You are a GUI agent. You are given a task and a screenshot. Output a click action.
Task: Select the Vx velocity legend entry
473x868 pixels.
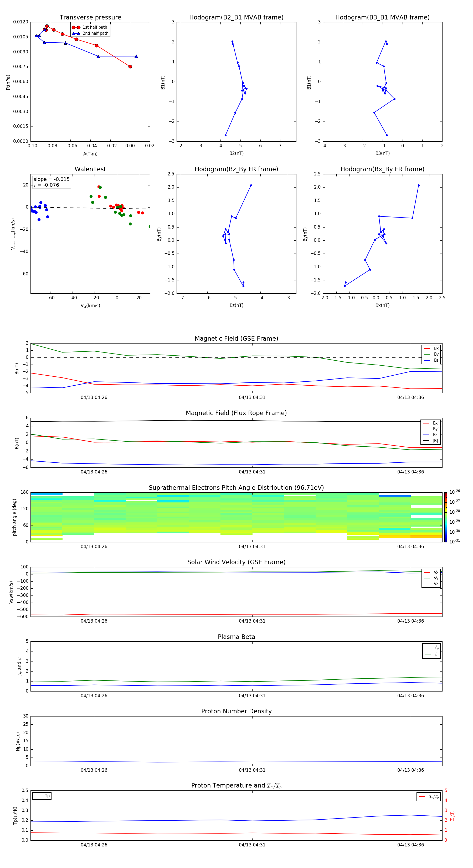431,572
